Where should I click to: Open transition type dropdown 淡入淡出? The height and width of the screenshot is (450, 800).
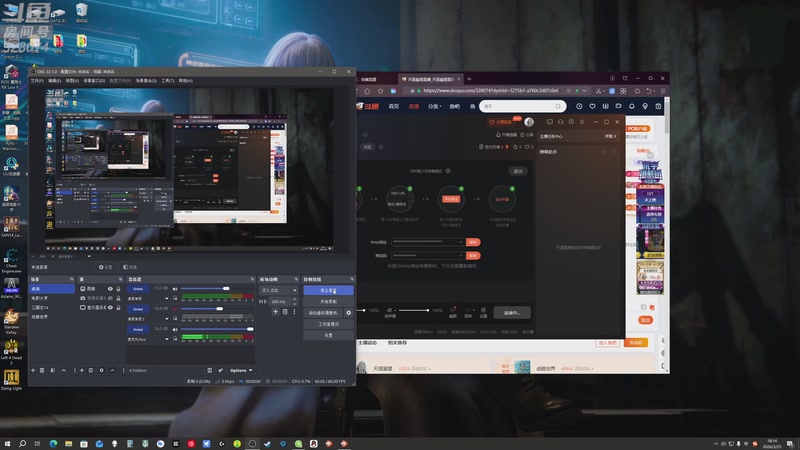279,290
